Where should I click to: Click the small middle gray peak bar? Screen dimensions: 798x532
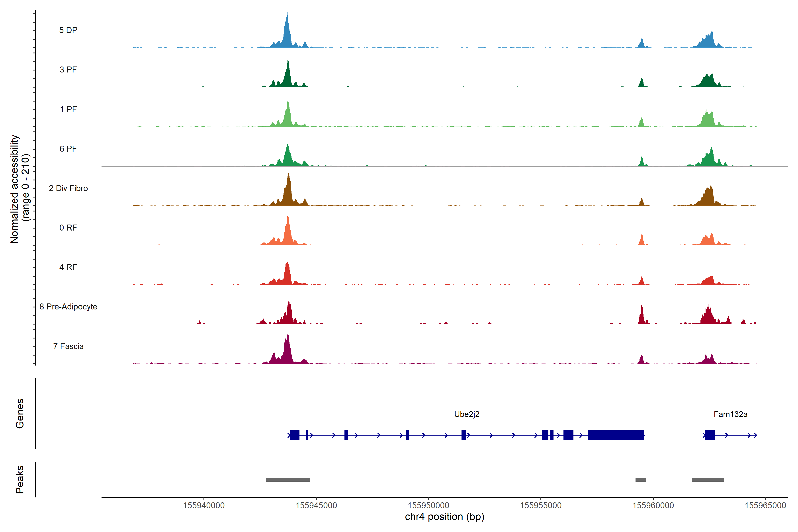641,480
